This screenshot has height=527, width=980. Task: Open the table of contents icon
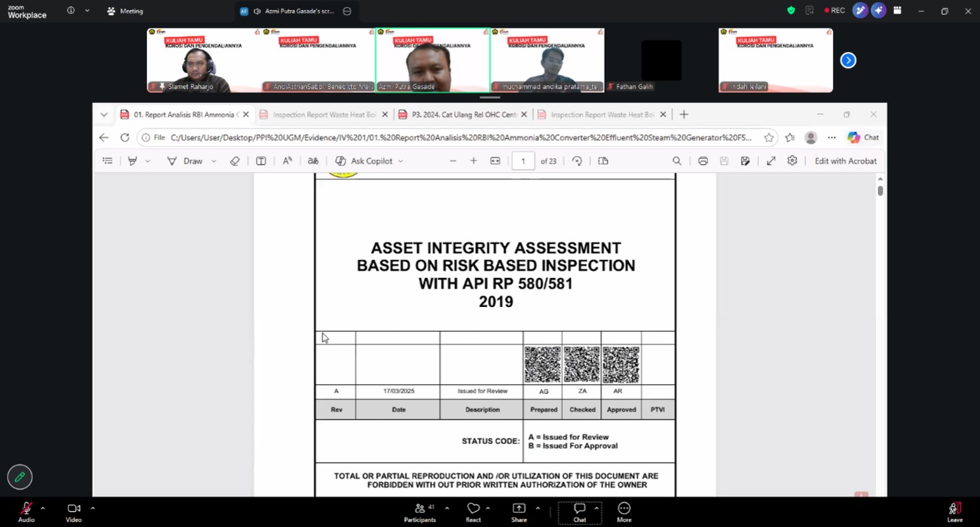[108, 161]
